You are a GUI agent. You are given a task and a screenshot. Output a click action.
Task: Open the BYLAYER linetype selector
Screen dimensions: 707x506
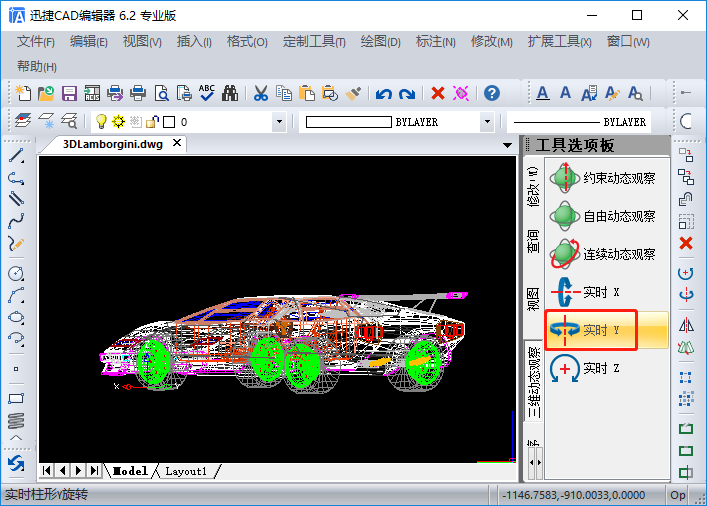tap(579, 122)
